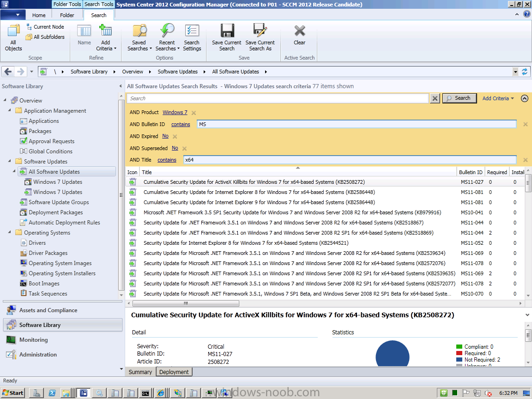The height and width of the screenshot is (399, 532).
Task: Select Current Node scope
Action: (45, 27)
